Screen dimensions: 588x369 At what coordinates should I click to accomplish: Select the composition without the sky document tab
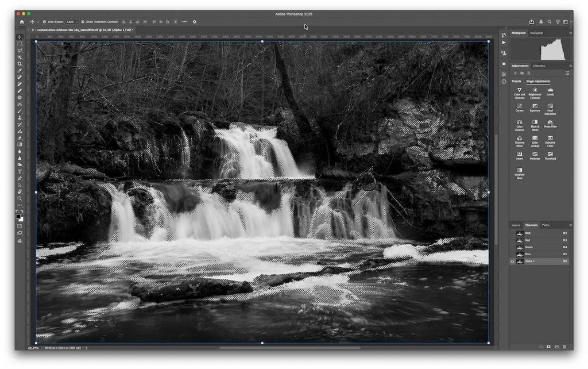point(81,30)
